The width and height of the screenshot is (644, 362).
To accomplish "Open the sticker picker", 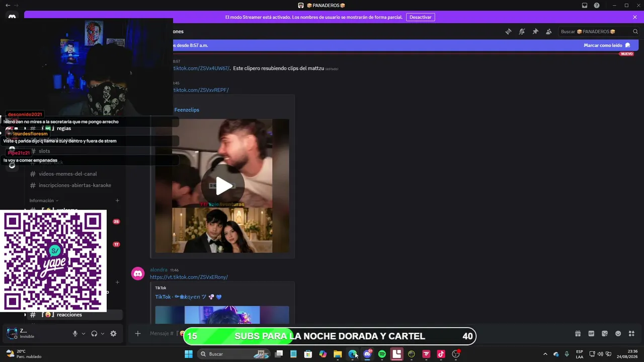I will (605, 333).
